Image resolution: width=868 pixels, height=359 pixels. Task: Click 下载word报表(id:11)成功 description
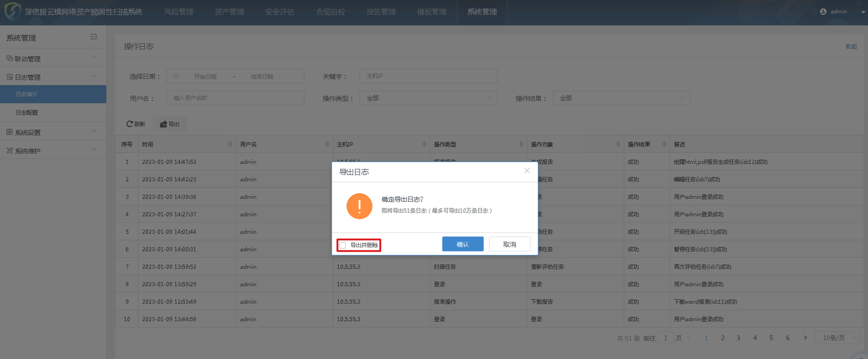pos(705,302)
